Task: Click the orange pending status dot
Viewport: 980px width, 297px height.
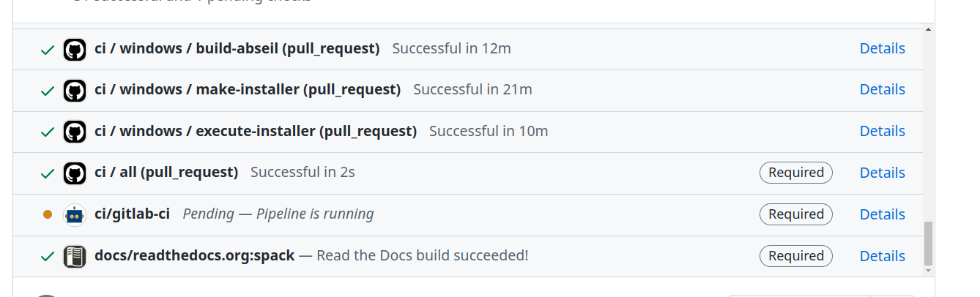Action: tap(48, 215)
